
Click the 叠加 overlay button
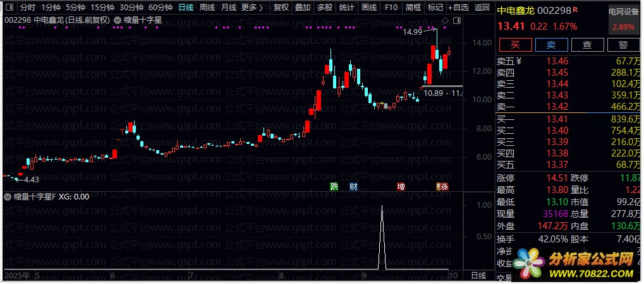[x=303, y=8]
